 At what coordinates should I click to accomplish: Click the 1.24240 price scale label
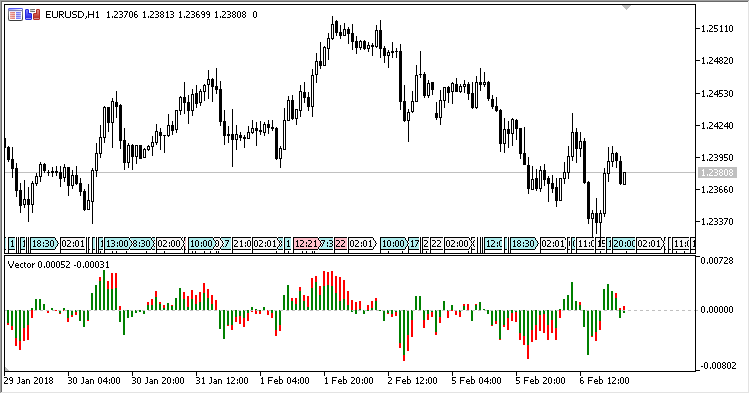[717, 126]
